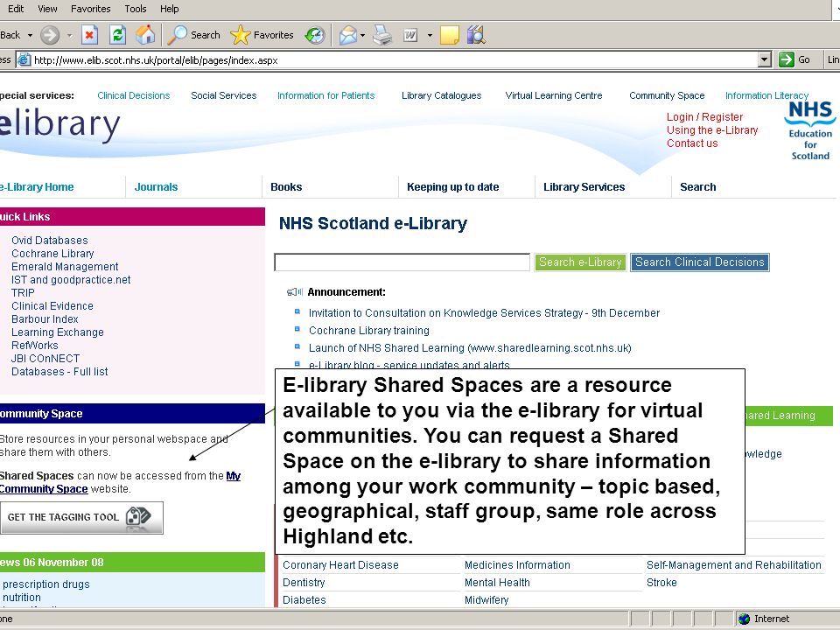Open the address bar URL dropdown
The image size is (840, 630).
pyautogui.click(x=765, y=59)
